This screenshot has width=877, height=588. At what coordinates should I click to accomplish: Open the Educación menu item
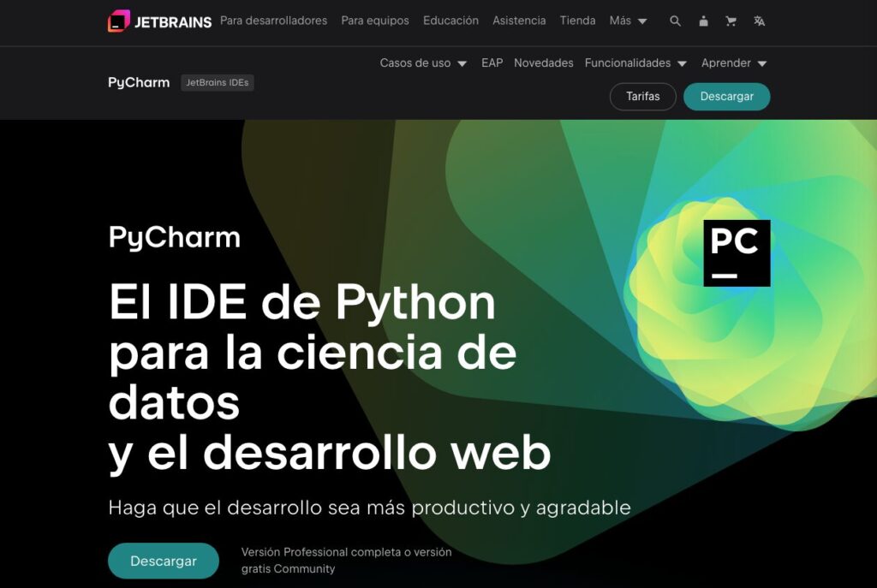450,21
